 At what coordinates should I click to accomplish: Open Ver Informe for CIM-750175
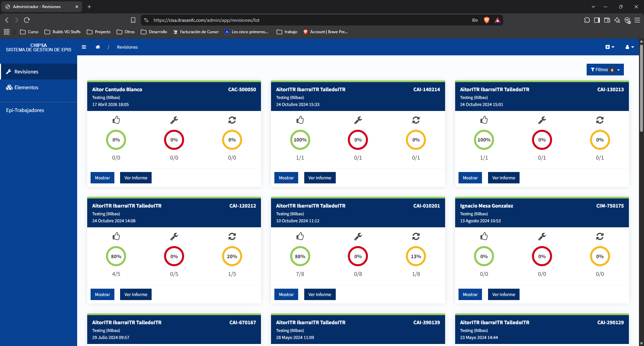tap(504, 294)
